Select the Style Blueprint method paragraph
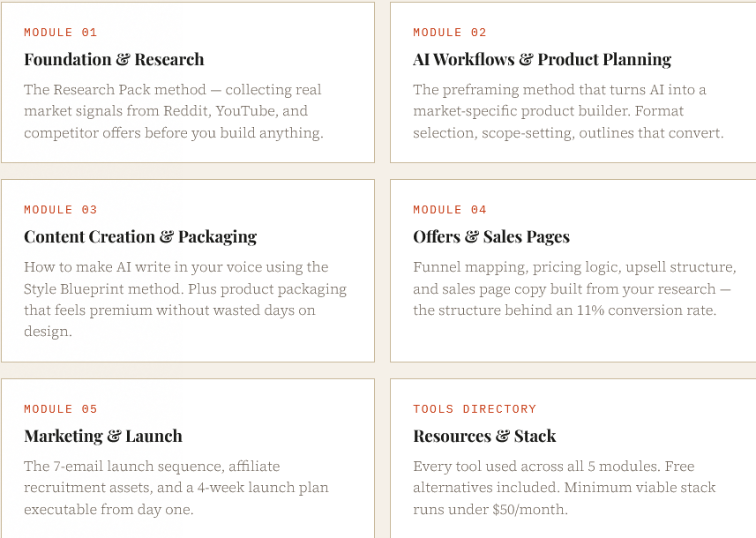The height and width of the screenshot is (538, 756). coord(185,299)
